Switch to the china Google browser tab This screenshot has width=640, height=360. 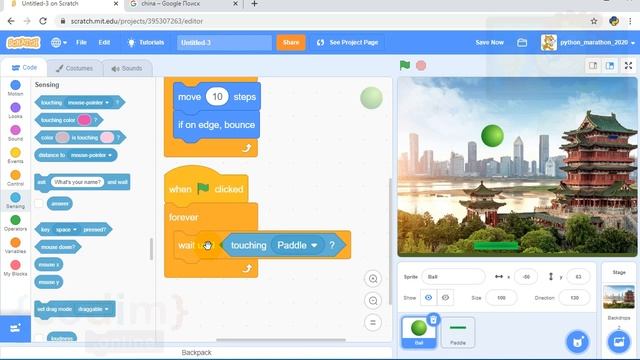183,4
